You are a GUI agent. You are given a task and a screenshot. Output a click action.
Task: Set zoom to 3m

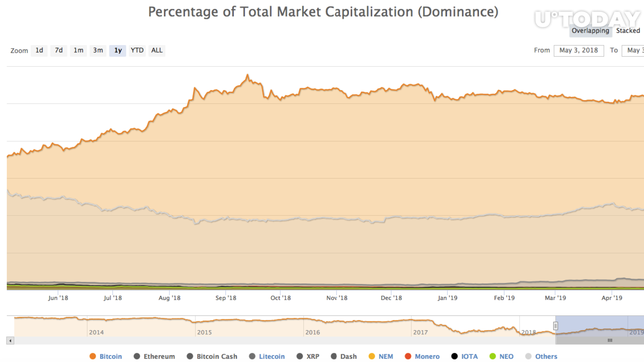(x=98, y=50)
